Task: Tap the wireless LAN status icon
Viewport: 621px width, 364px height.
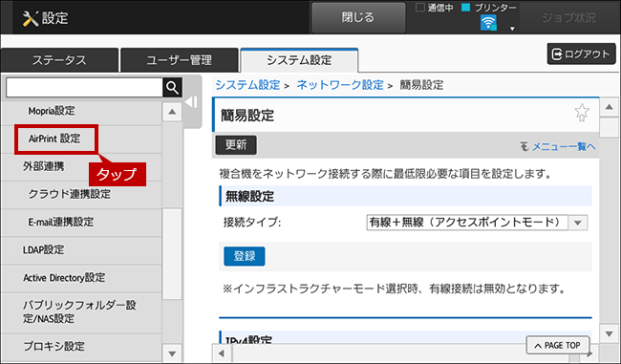Action: 488,23
